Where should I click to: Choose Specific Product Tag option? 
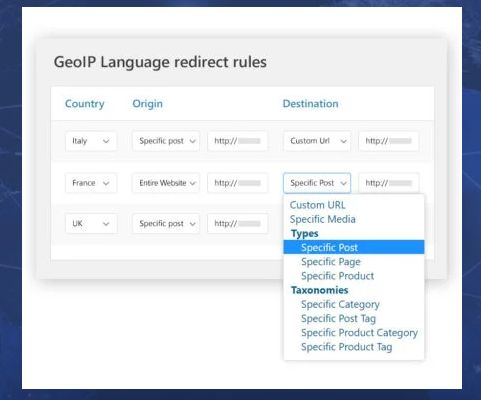pos(354,347)
